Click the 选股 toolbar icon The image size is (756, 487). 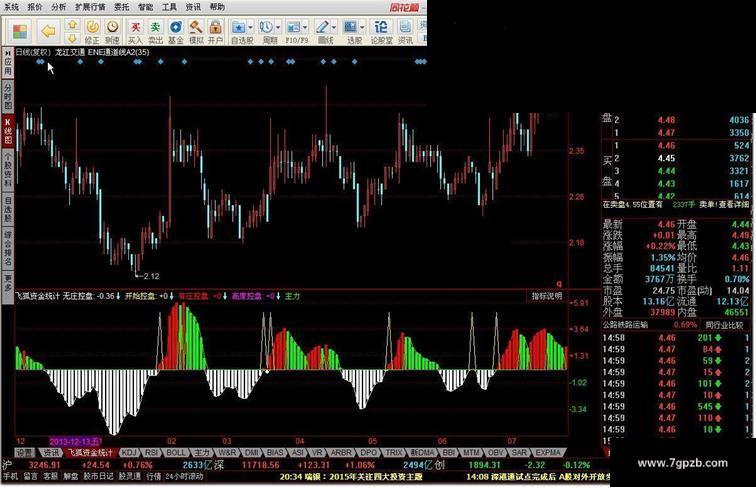(x=351, y=27)
